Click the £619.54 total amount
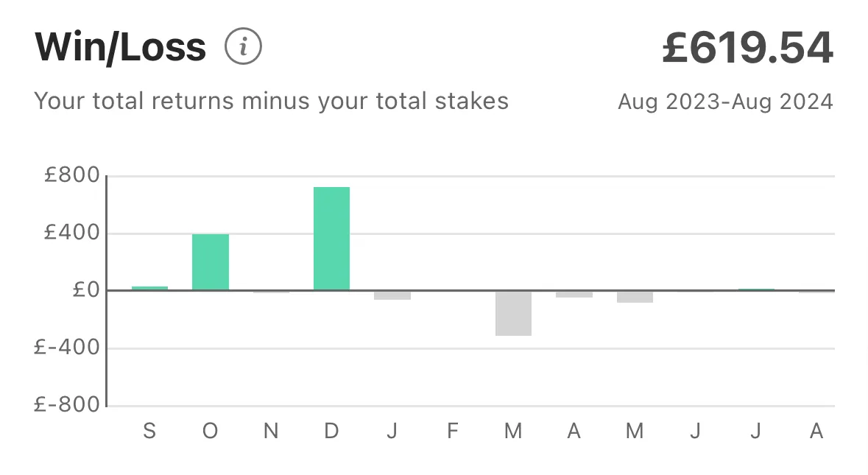Viewport: 868px width, 475px height. 747,48
